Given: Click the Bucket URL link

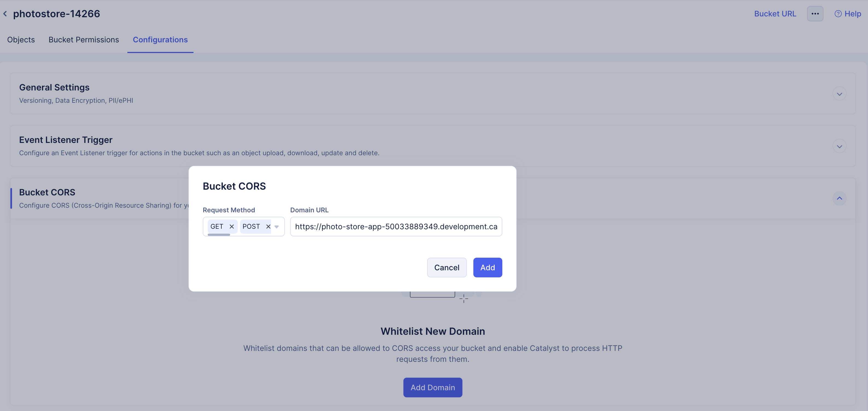Looking at the screenshot, I should pyautogui.click(x=775, y=14).
